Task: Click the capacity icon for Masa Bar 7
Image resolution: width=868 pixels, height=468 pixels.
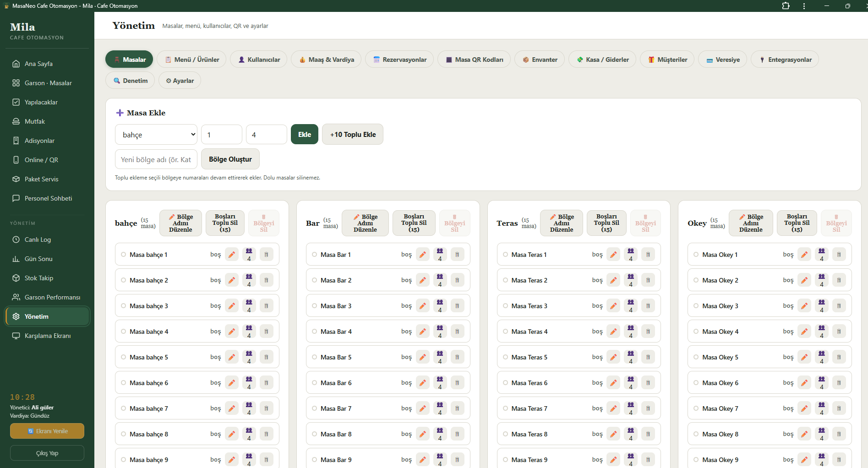Action: pos(440,408)
